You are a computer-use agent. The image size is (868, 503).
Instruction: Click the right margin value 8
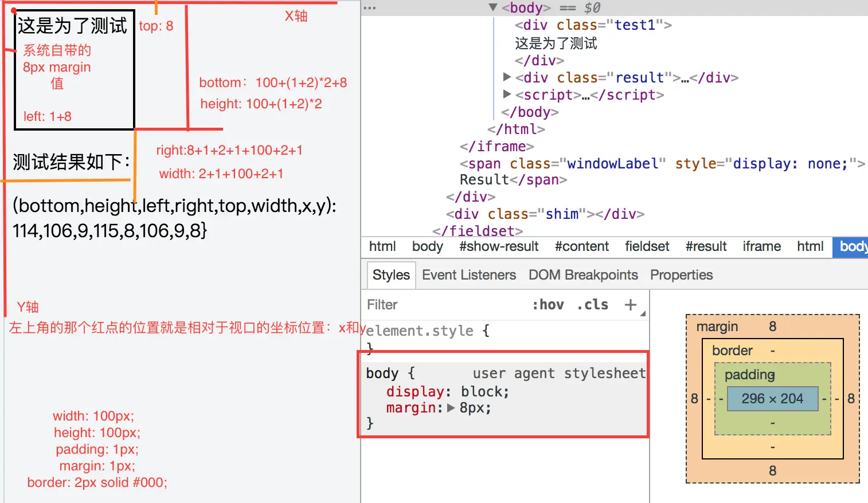(851, 399)
